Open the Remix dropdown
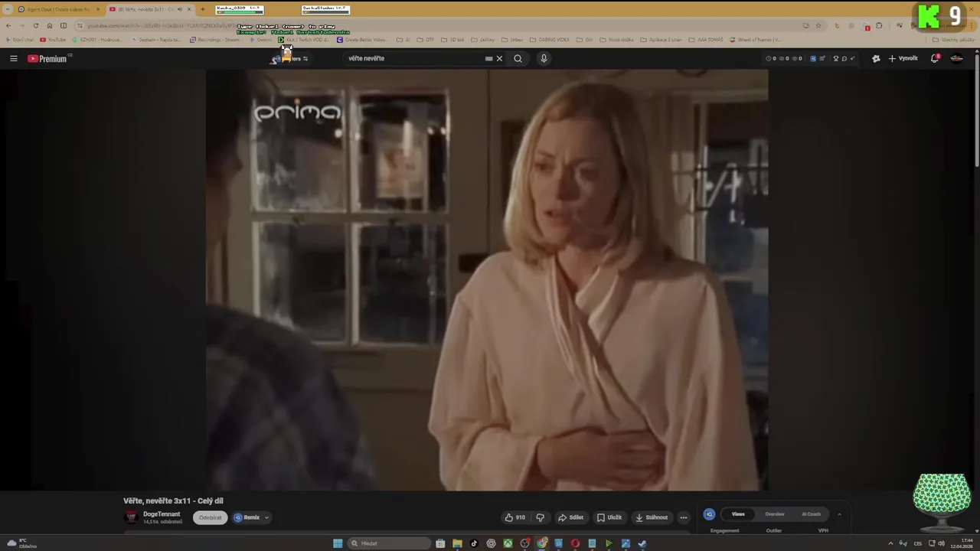 [x=252, y=517]
